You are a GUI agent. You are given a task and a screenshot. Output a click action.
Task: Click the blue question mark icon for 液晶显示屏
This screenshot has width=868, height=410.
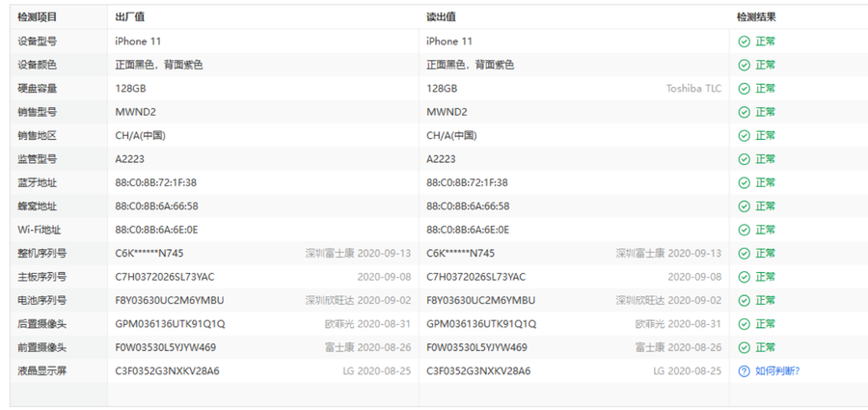point(744,371)
